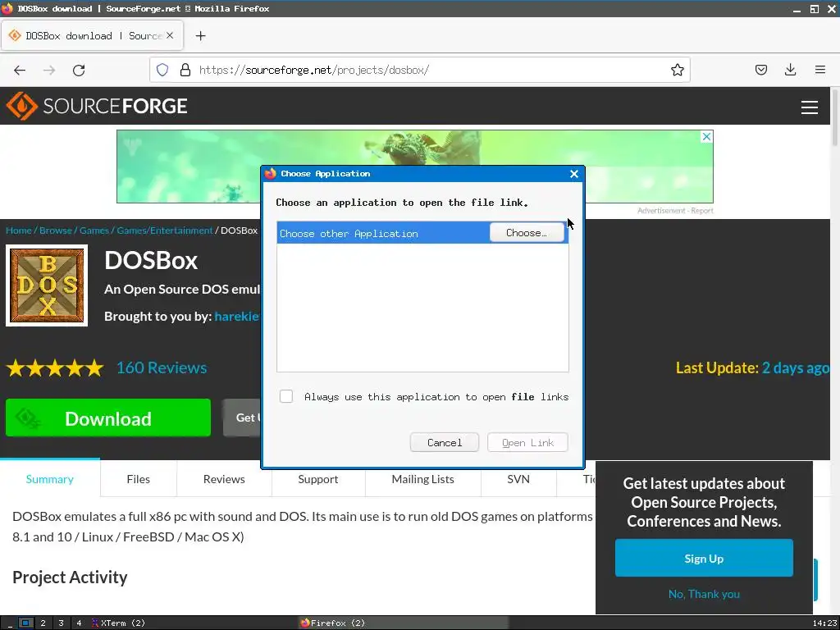Screen dimensions: 840x630
Task: Click the harekiet author link
Action: click(237, 316)
